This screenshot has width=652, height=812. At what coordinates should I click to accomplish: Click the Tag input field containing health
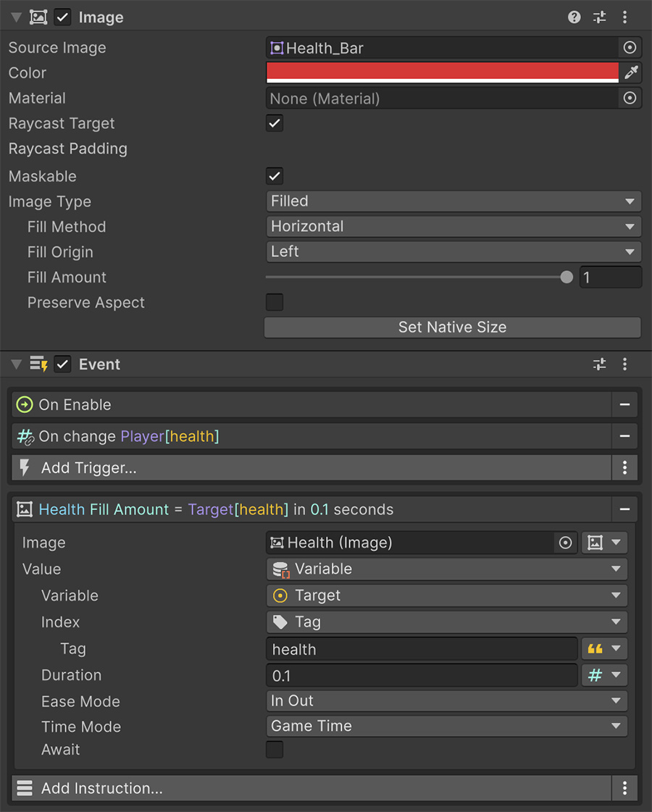click(422, 649)
